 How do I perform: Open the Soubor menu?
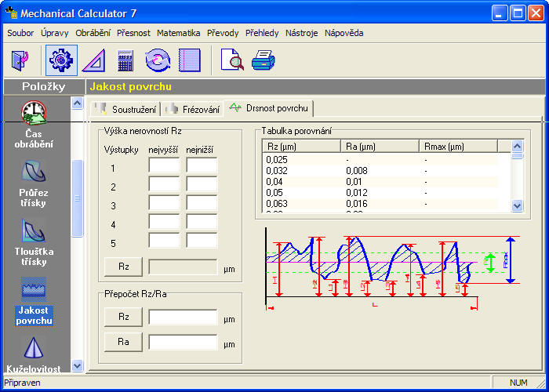point(20,33)
